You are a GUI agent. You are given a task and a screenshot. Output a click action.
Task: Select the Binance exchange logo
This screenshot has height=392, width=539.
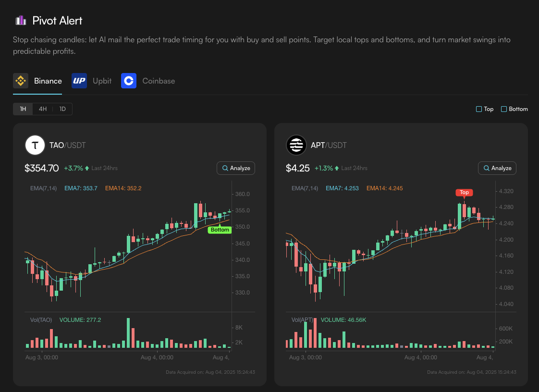[21, 81]
